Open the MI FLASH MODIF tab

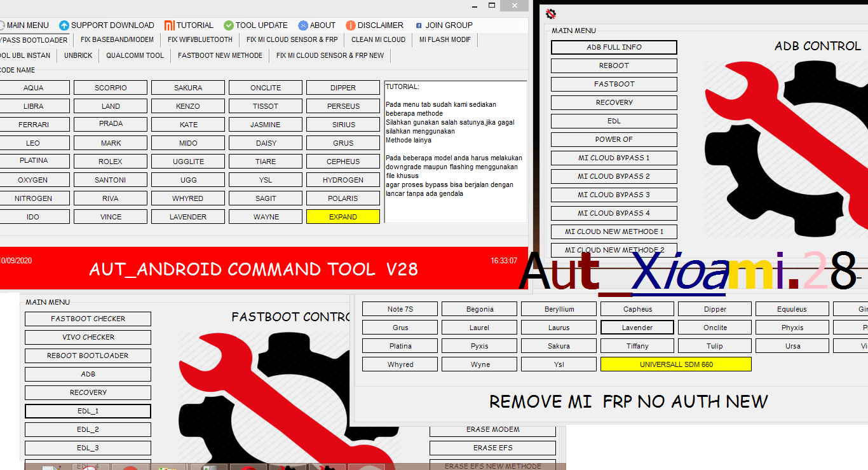click(445, 39)
